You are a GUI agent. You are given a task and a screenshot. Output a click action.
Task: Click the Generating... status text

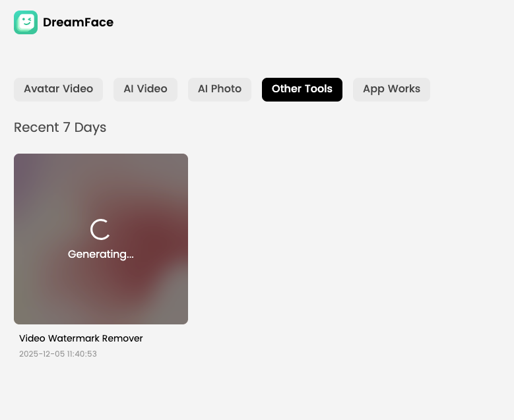click(100, 255)
